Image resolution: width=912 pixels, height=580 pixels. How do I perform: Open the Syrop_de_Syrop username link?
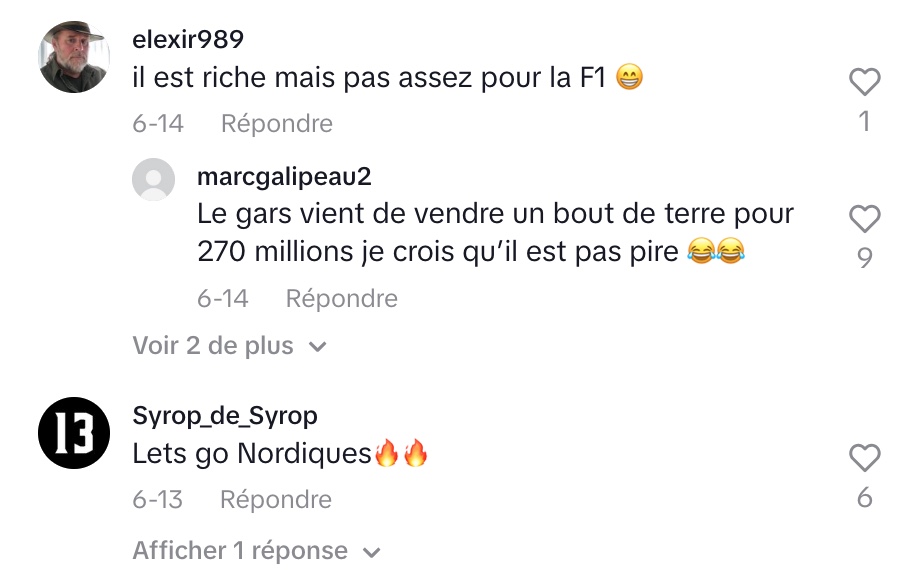(225, 415)
